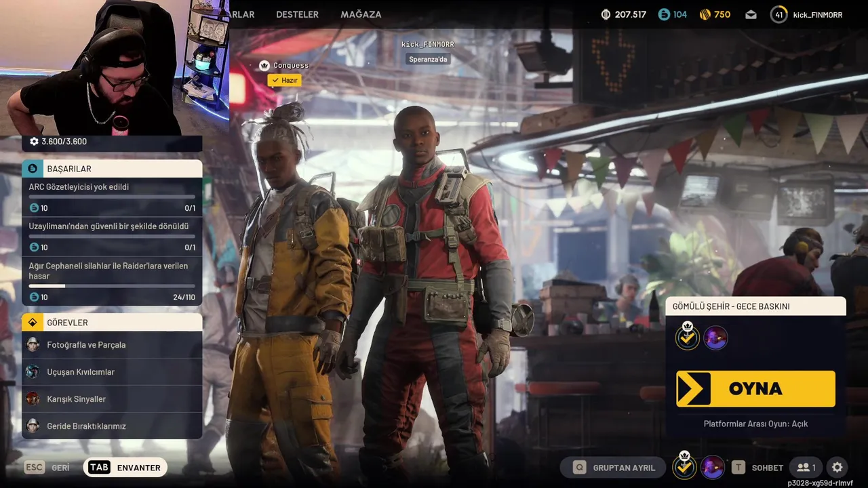
Task: Click the level 41 badge
Action: 778,14
